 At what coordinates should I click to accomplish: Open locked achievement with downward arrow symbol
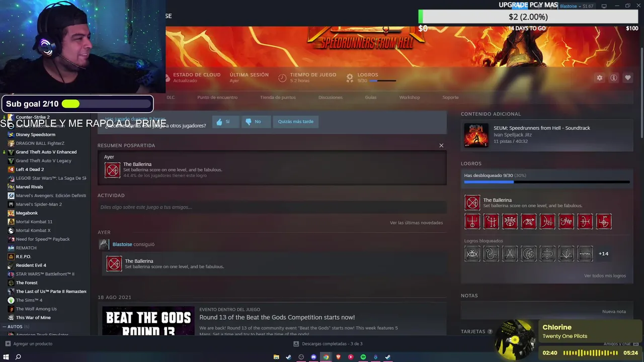(566, 253)
